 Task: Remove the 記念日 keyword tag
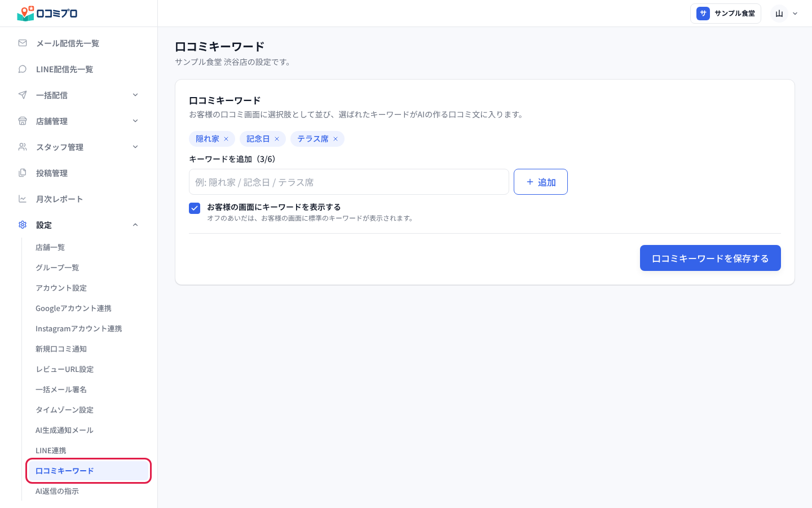[x=277, y=139]
